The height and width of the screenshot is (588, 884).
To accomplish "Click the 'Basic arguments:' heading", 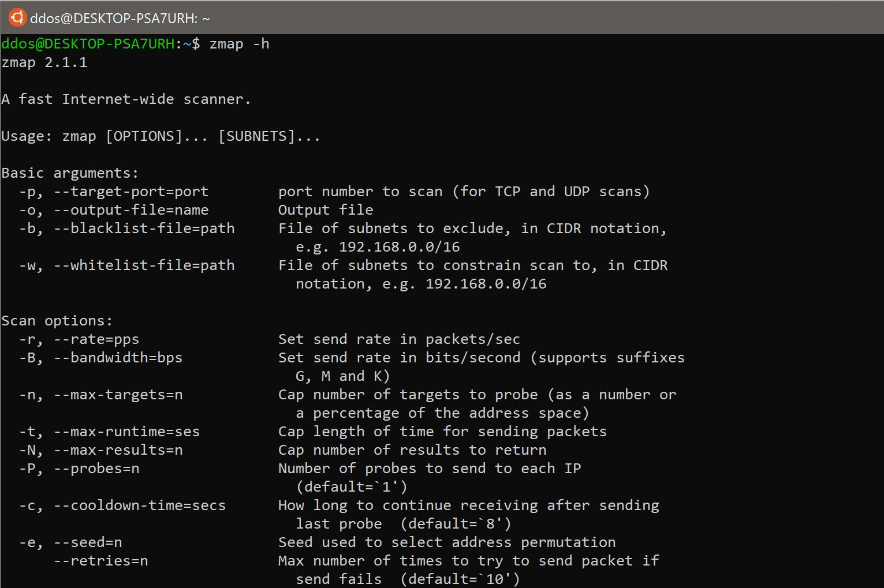I will tap(70, 173).
